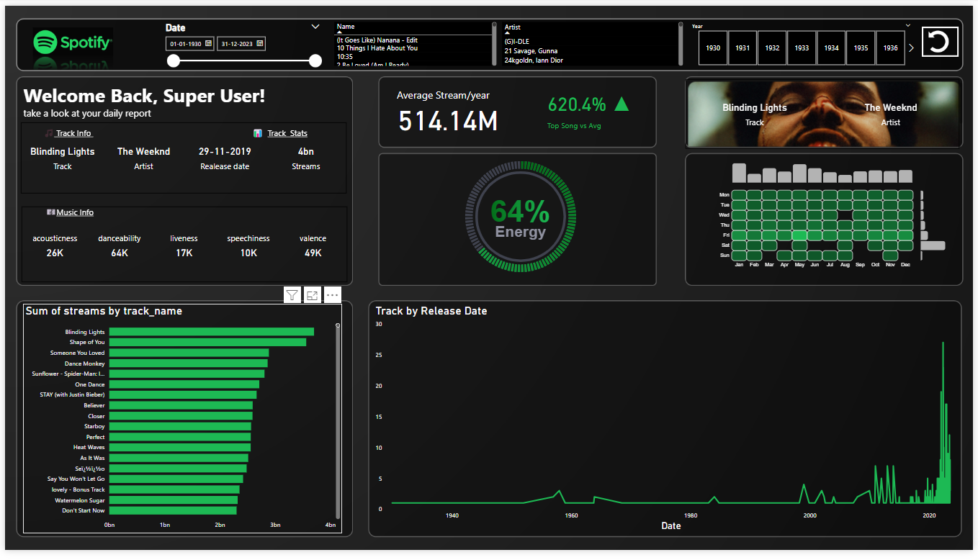The height and width of the screenshot is (560, 978).
Task: Select '(G)I-DLE' in Artist list
Action: click(x=516, y=42)
